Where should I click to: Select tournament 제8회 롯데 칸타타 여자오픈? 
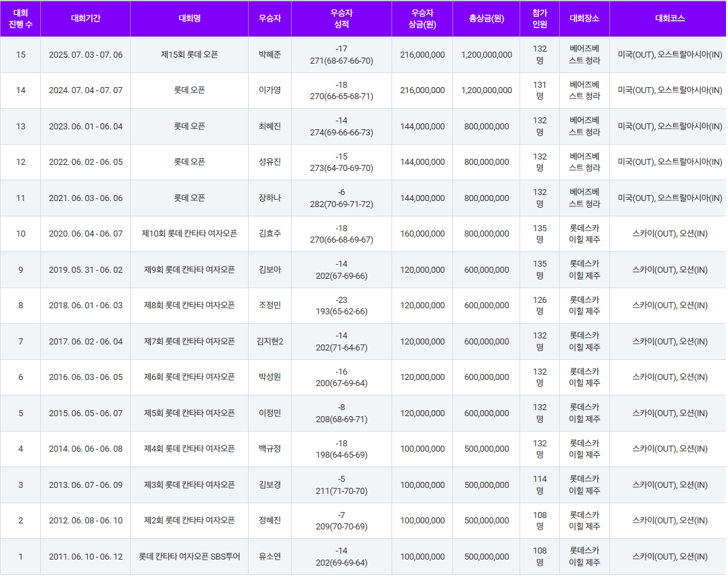[190, 306]
